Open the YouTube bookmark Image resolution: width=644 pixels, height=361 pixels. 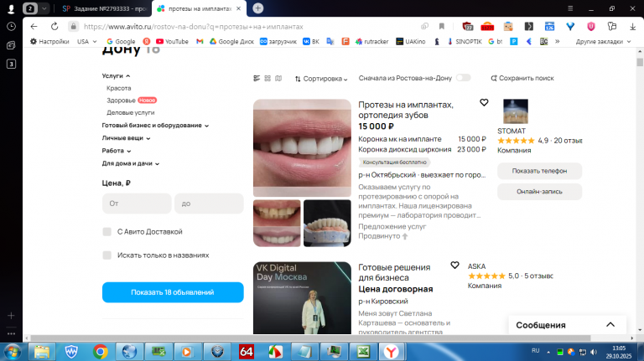pos(172,41)
